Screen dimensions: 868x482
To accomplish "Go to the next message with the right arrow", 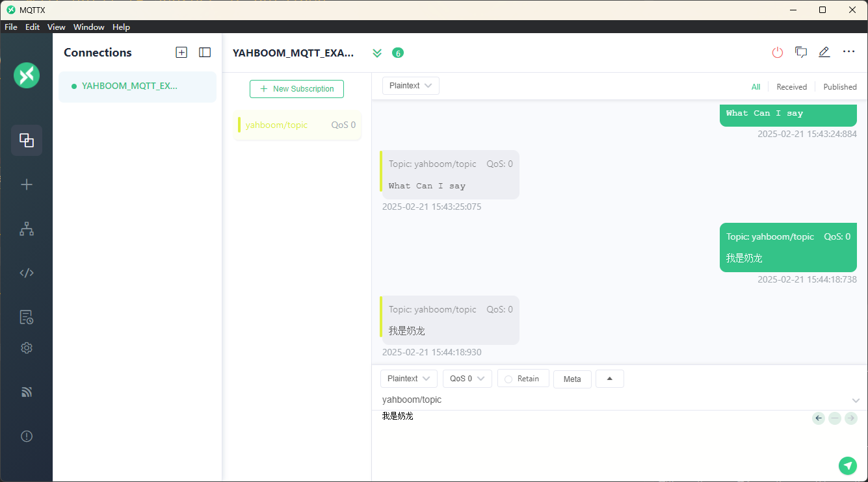I will pyautogui.click(x=851, y=418).
